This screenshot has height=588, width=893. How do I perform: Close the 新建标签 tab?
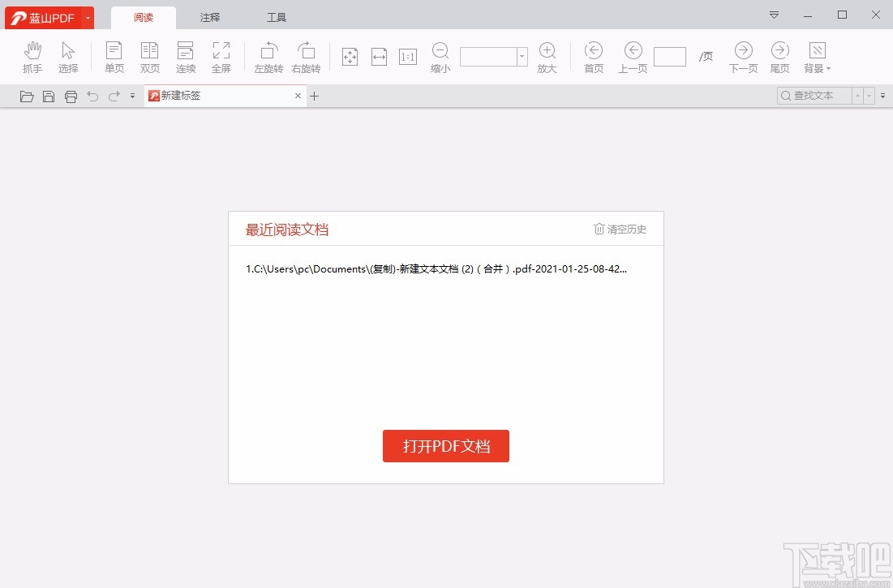[x=298, y=96]
